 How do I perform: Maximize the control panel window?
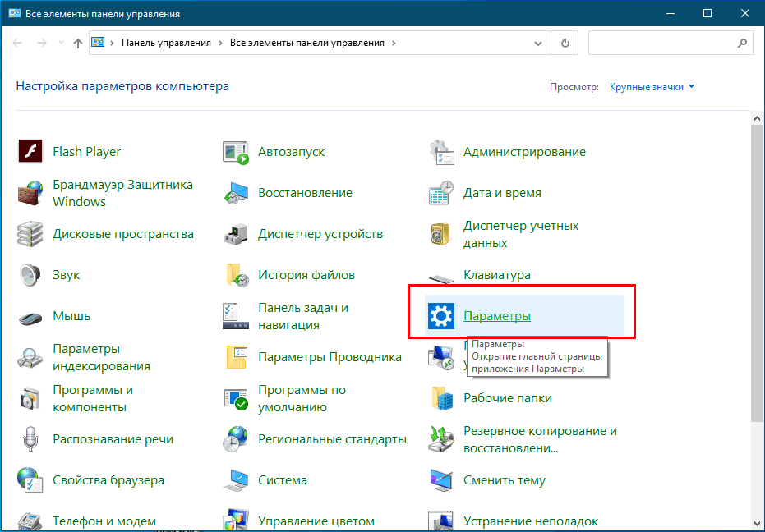click(x=707, y=13)
